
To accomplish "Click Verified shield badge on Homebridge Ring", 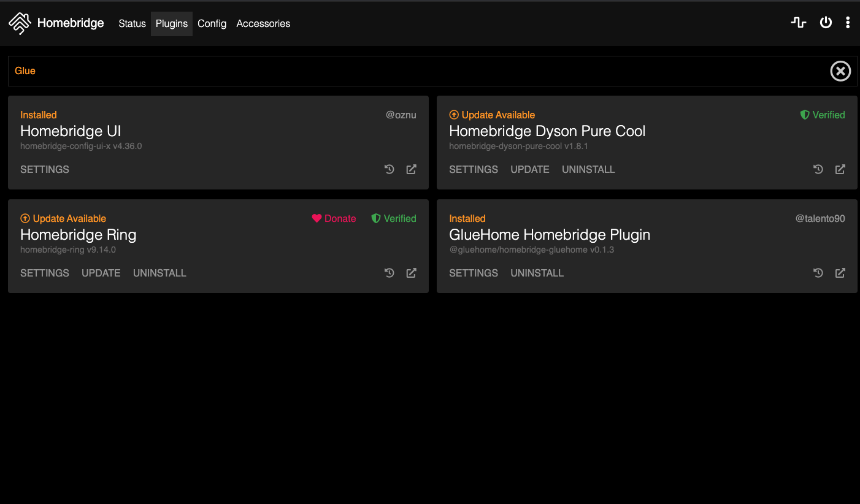I will pos(394,218).
